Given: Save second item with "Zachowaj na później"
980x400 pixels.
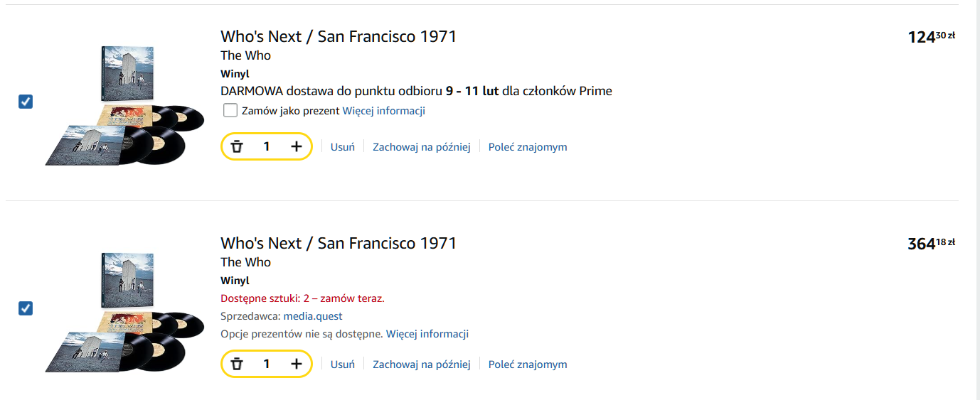Looking at the screenshot, I should 422,364.
